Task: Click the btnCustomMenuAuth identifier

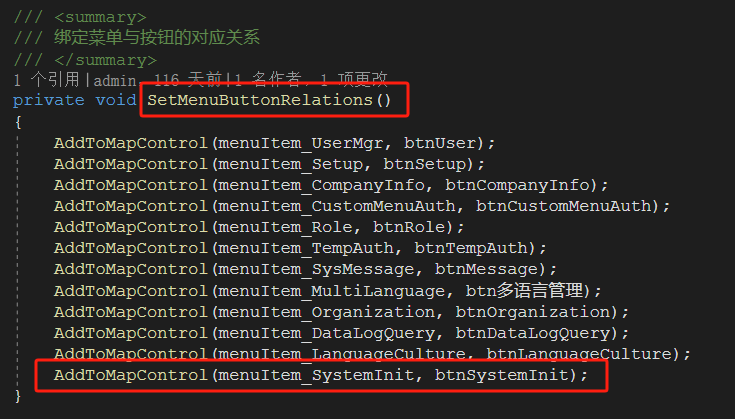Action: [x=564, y=206]
